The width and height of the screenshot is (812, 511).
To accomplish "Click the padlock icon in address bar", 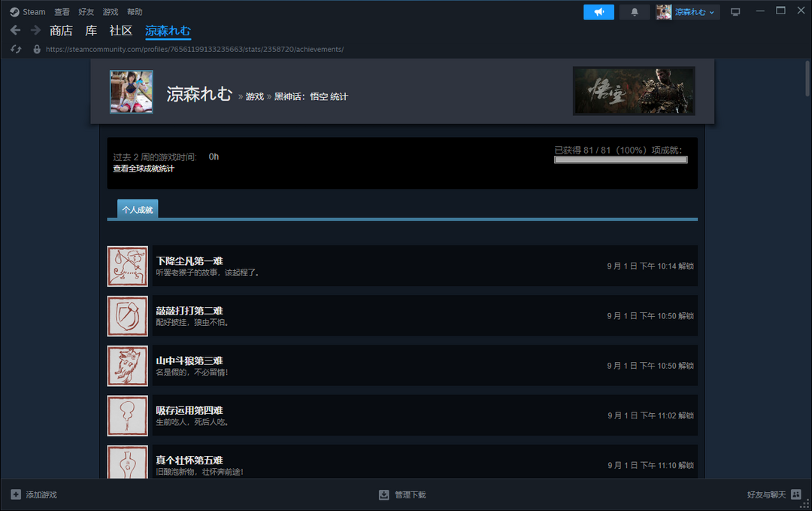I will (37, 49).
